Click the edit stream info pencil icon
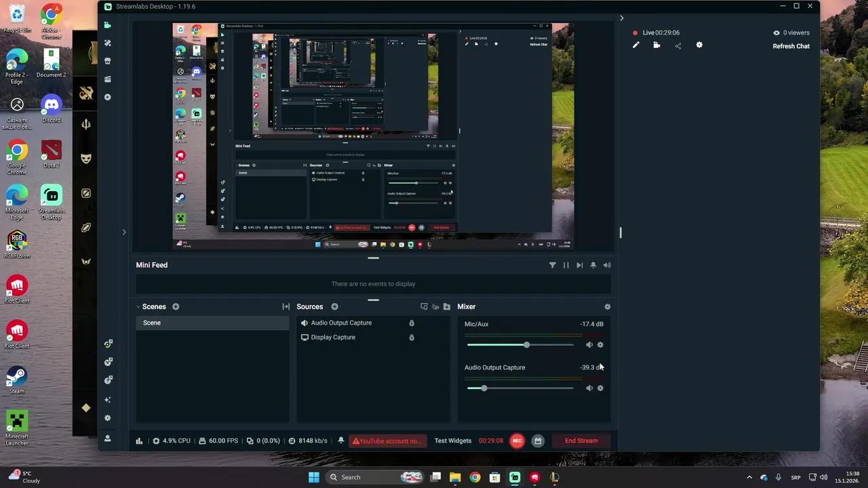Viewport: 868px width, 488px height. [x=635, y=45]
